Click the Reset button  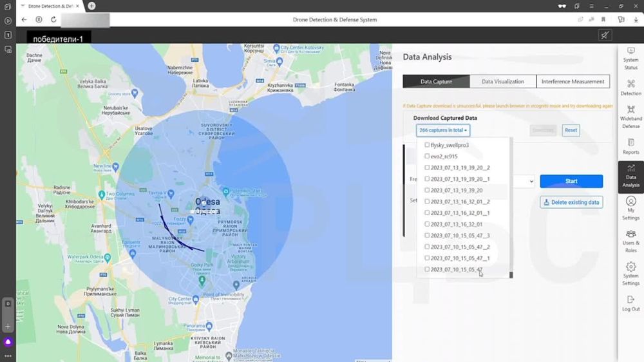[x=571, y=130]
